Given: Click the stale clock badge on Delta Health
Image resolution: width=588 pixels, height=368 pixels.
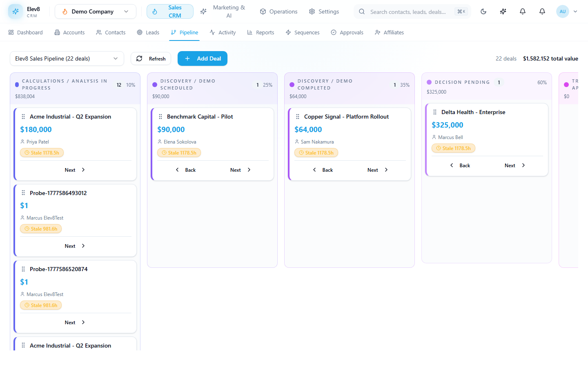Looking at the screenshot, I should (453, 148).
